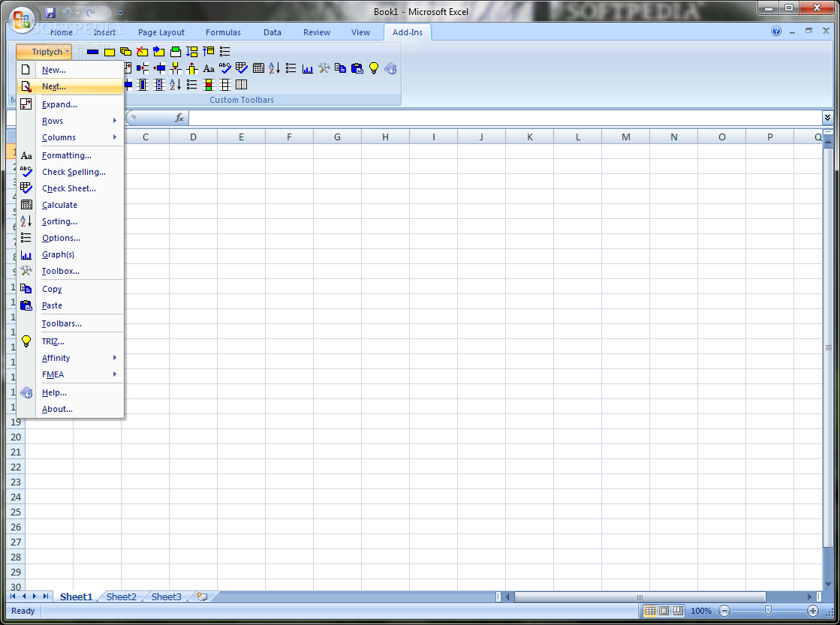Select Check Spelling... menu entry

coord(70,172)
